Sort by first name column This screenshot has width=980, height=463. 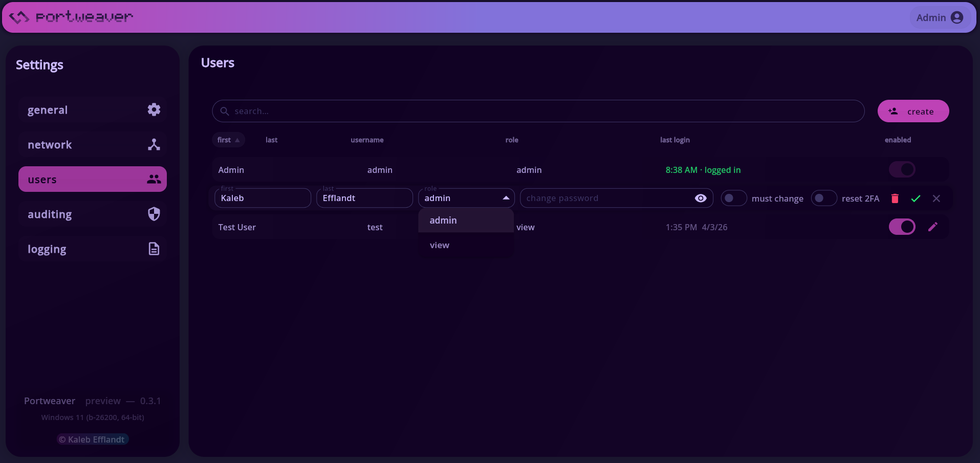[x=228, y=140]
